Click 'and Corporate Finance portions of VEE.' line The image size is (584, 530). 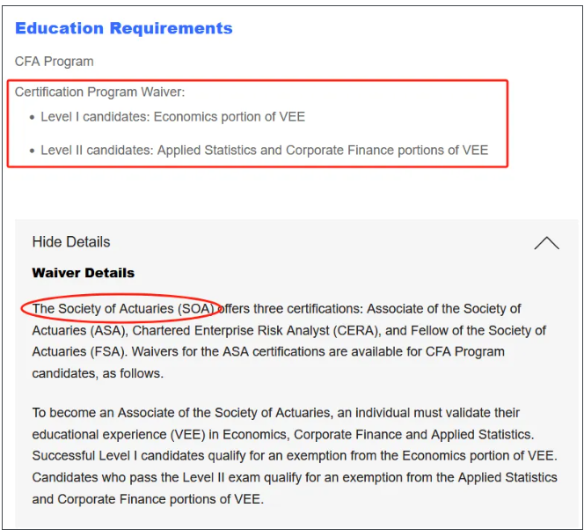(148, 499)
